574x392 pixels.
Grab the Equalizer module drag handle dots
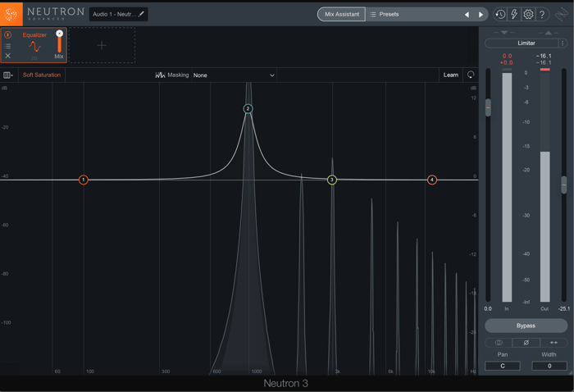34,58
